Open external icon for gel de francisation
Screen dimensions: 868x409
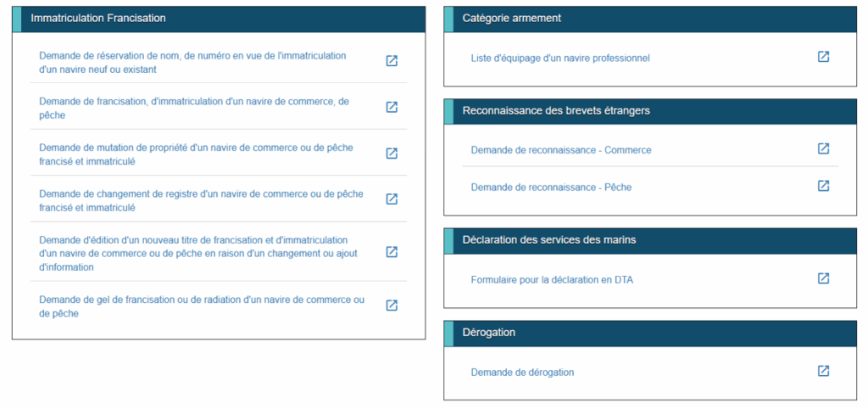click(x=392, y=305)
